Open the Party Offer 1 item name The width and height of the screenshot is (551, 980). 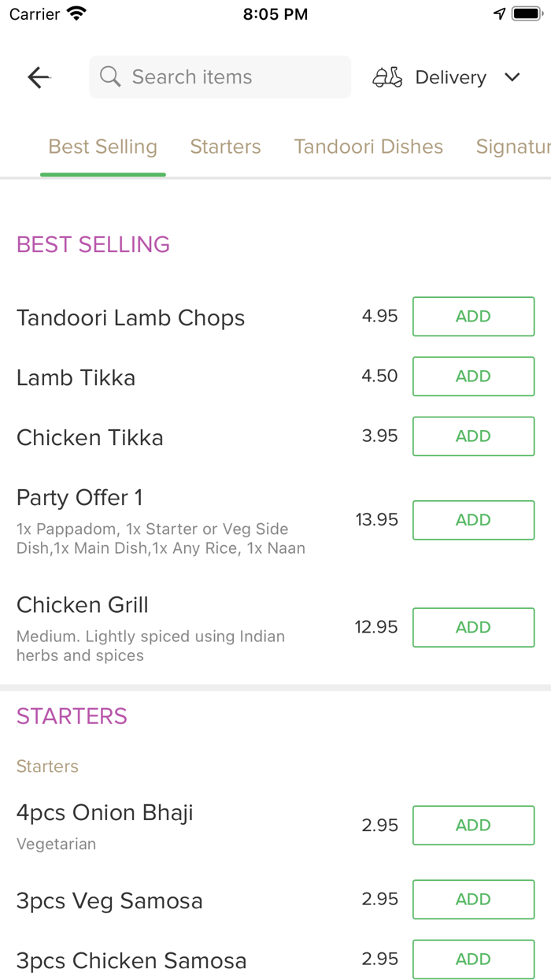[x=80, y=498]
